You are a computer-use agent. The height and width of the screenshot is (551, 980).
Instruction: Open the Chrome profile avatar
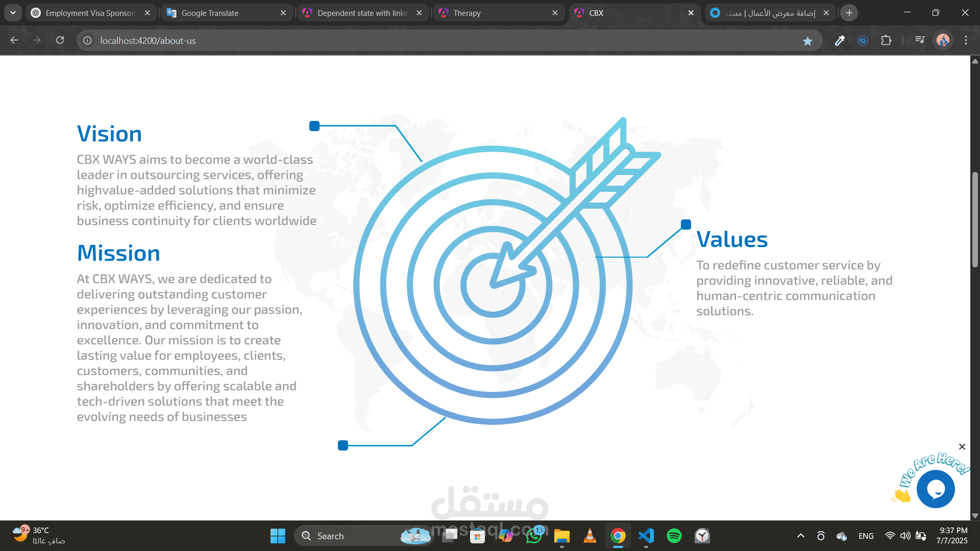pyautogui.click(x=943, y=40)
